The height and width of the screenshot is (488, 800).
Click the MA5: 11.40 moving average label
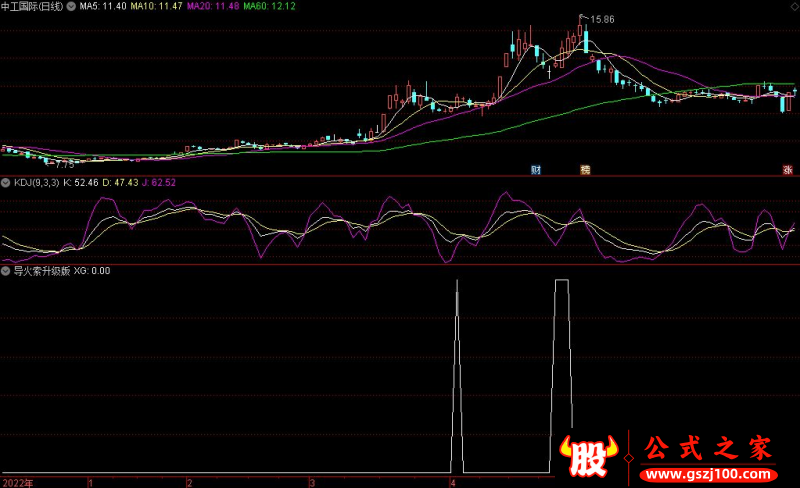[103, 6]
